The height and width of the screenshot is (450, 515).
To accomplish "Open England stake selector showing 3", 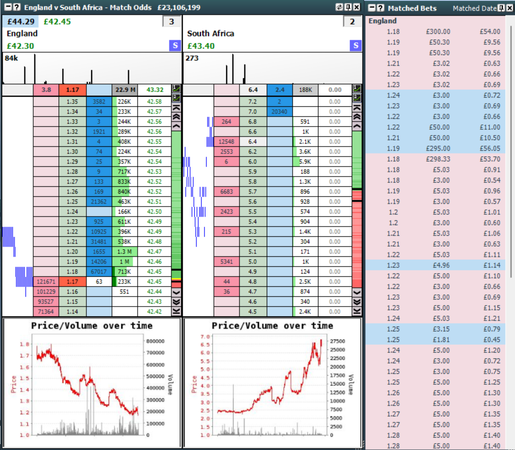I will (171, 22).
